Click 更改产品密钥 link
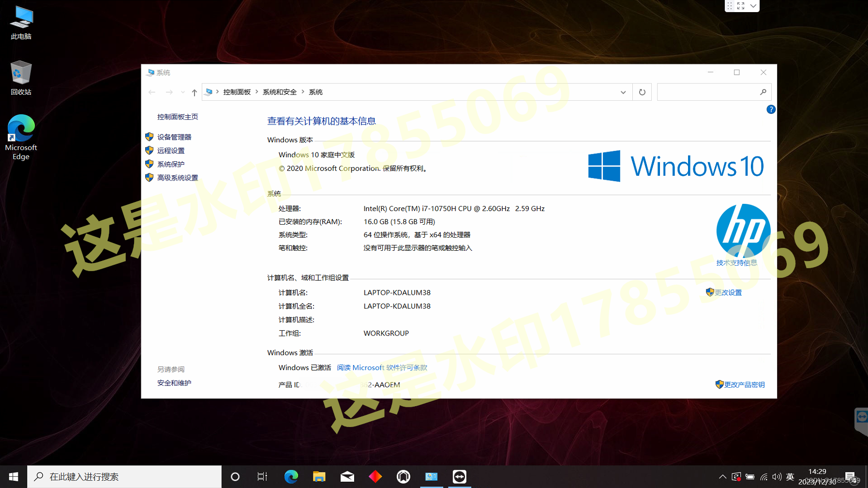Viewport: 868px width, 488px height. [x=744, y=384]
